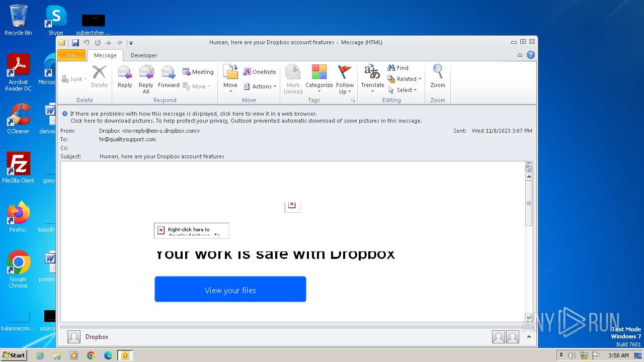644x362 pixels.
Task: Open Acrobat Reader DC shortcut
Action: point(18,73)
